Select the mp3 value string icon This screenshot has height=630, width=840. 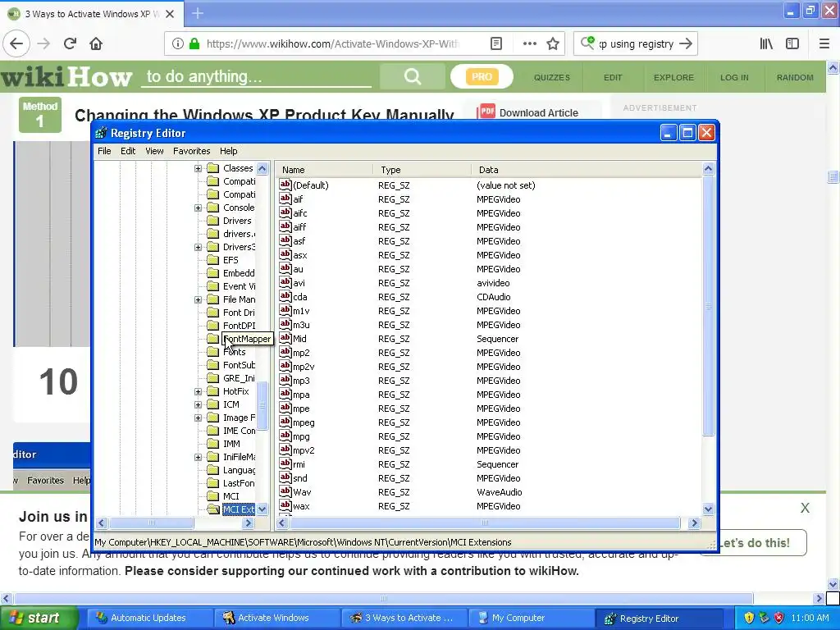[x=285, y=380]
